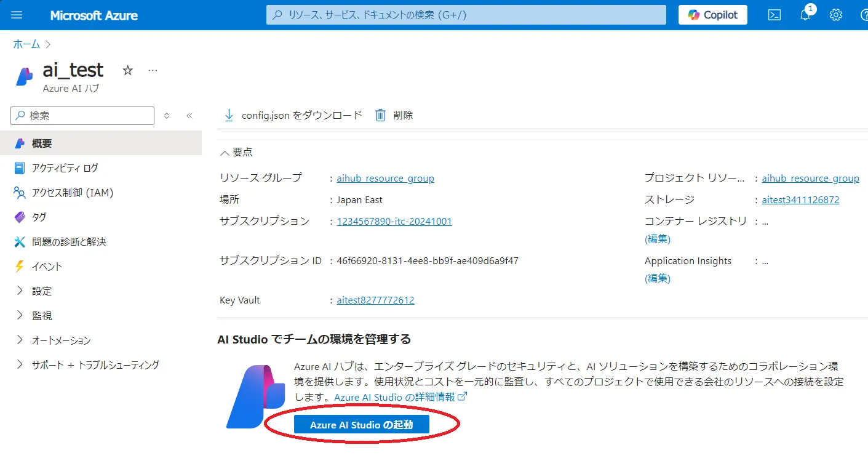The height and width of the screenshot is (458, 868).
Task: Open the portal hamburger menu
Action: click(x=17, y=15)
